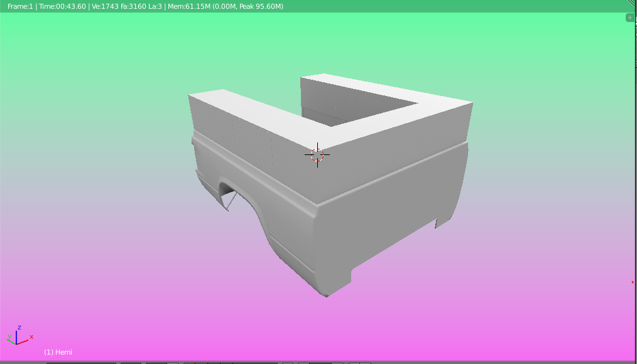Click the Time:00:43.60 render time text
This screenshot has height=364, width=637.
click(63, 6)
